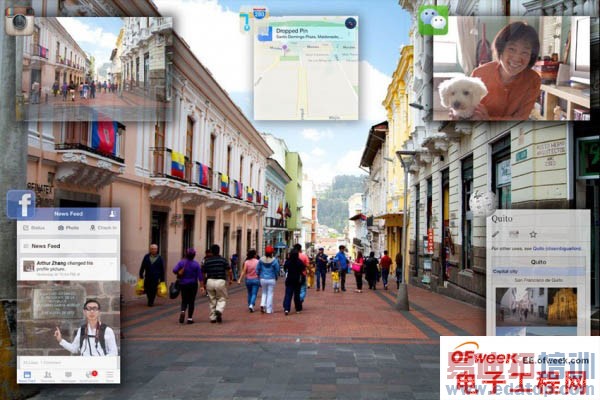This screenshot has height=400, width=600.
Task: View Arthur Zhang's new profile picture photo
Action: point(68,318)
